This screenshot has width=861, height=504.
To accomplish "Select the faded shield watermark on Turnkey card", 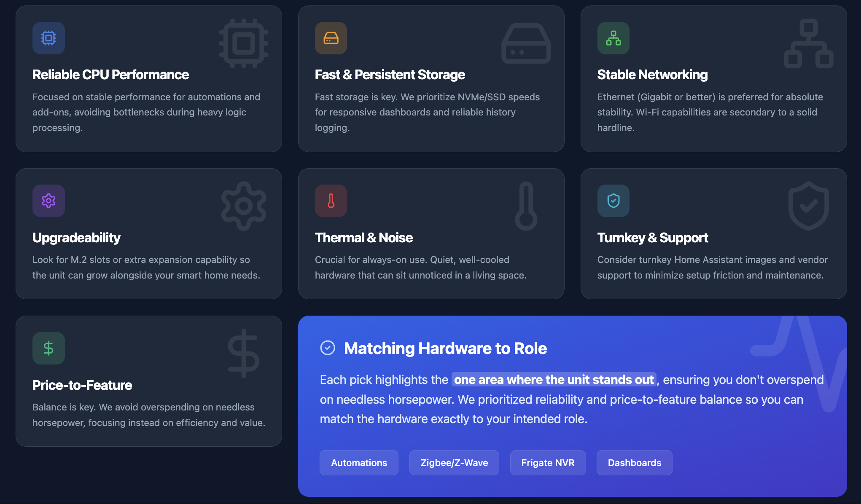I will (x=808, y=206).
